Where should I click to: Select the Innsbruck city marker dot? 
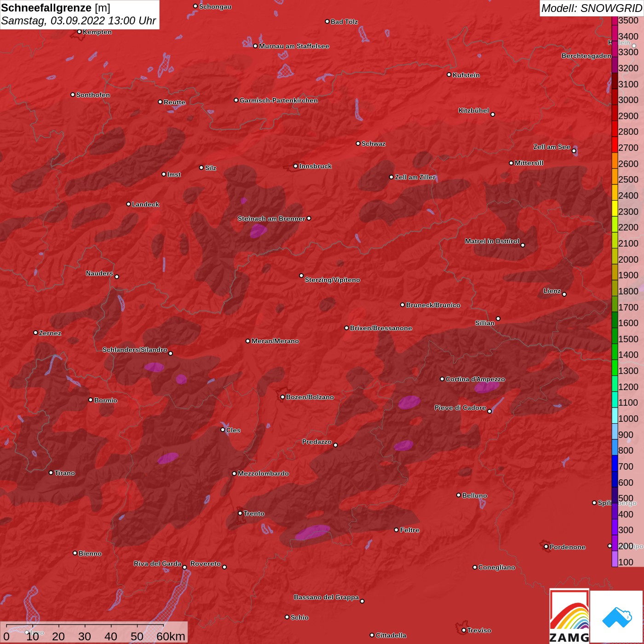[296, 166]
